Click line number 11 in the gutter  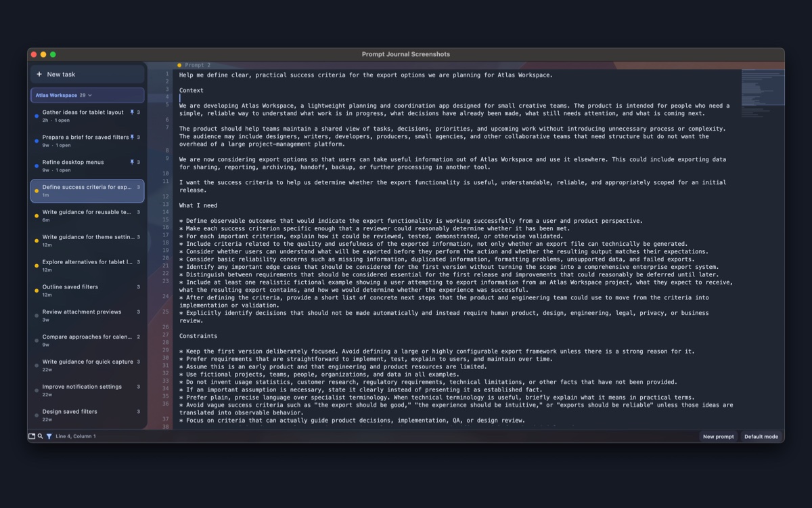pos(166,181)
